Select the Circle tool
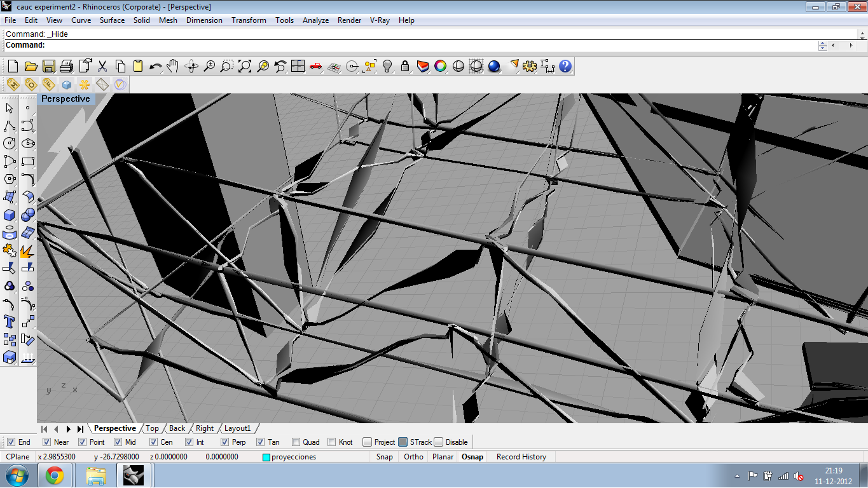 click(10, 144)
